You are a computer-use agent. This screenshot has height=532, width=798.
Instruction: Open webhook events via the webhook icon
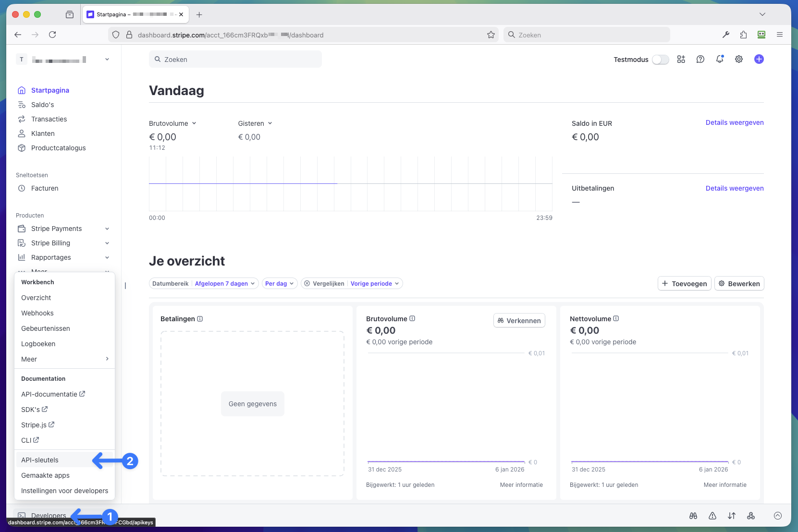point(751,516)
